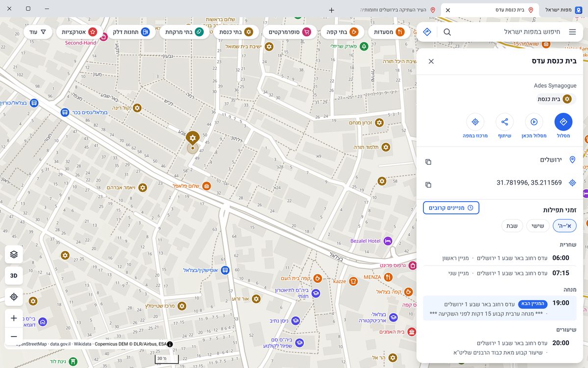This screenshot has height=368, width=588.
Task: Click the Bezalel Hotel map marker
Action: tap(388, 241)
